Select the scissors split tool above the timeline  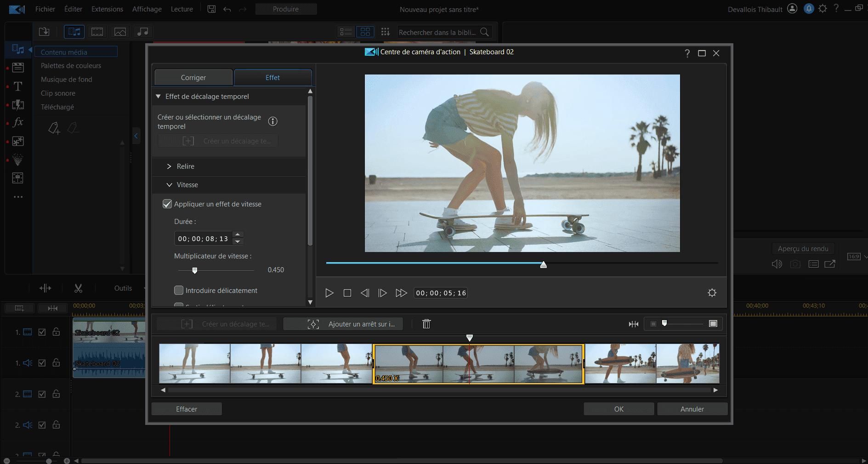point(78,288)
